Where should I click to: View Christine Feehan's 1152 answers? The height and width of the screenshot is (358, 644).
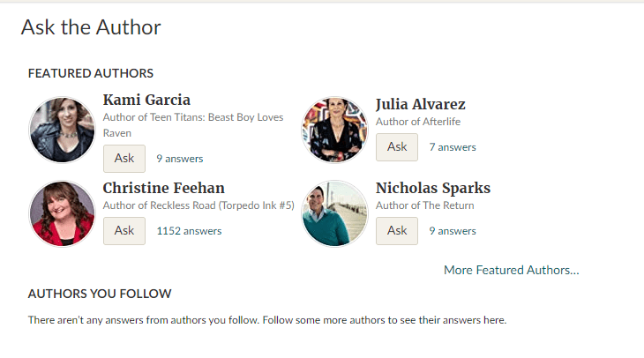click(189, 231)
